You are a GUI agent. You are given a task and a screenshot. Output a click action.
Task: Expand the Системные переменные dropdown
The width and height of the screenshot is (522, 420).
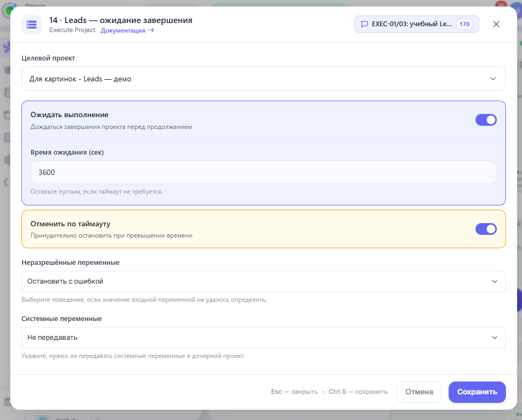click(263, 338)
